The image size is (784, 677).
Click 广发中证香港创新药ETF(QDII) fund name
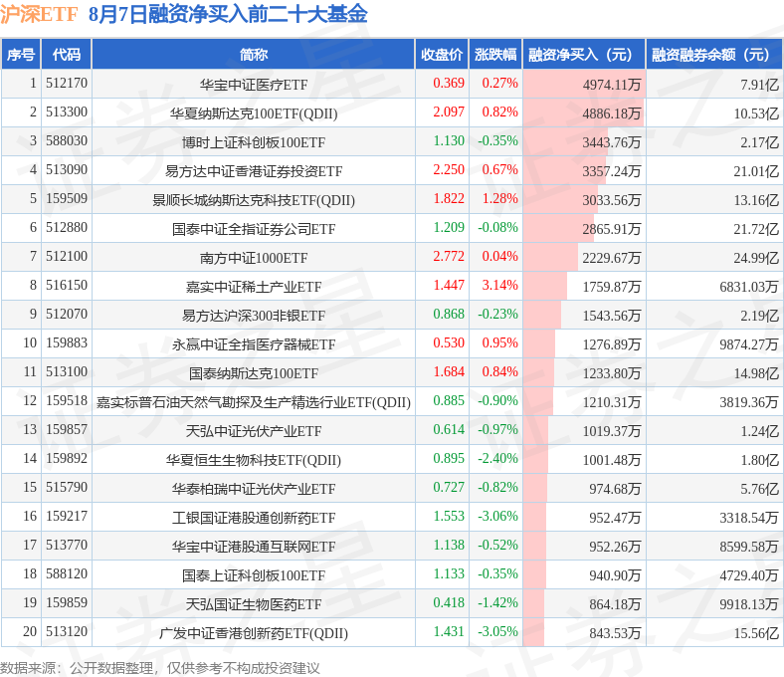tap(254, 633)
